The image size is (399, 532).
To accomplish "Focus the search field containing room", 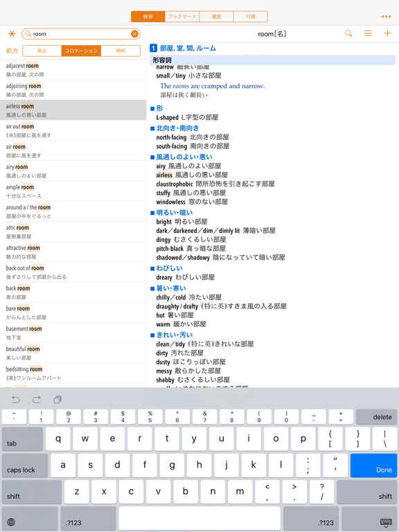I will 81,34.
